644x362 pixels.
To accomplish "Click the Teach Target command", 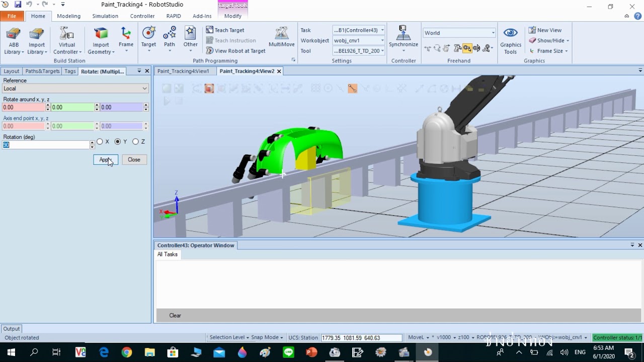I will point(225,30).
